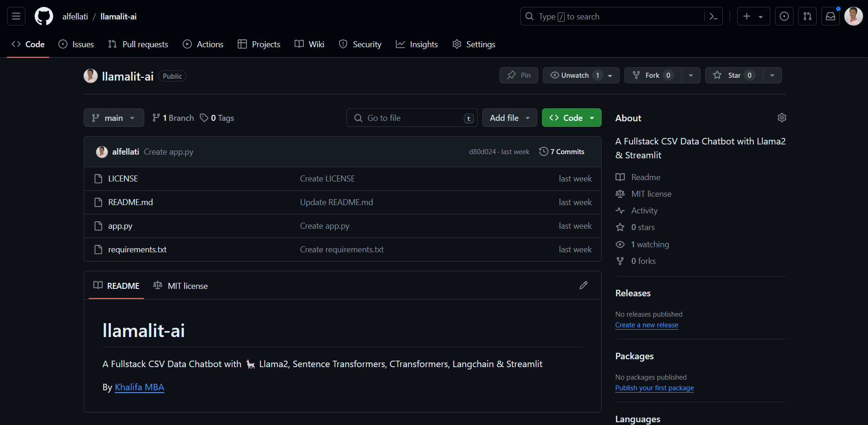Click the Create a new release link
This screenshot has height=425, width=868.
pos(646,325)
